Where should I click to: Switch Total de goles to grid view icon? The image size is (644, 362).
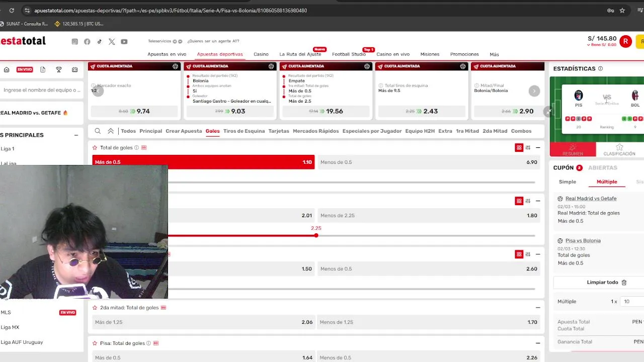tap(519, 148)
